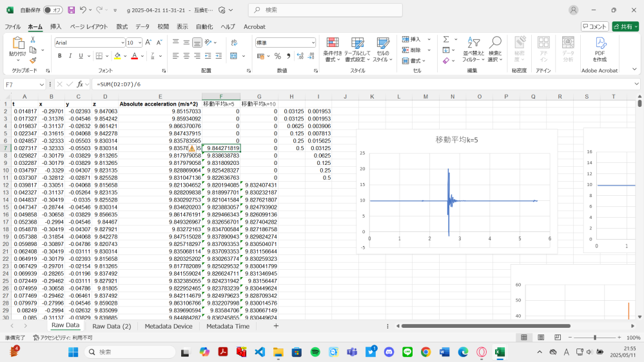Viewport: 644px width, 362px height.
Task: Click the Format Painter brush icon
Action: (x=33, y=60)
